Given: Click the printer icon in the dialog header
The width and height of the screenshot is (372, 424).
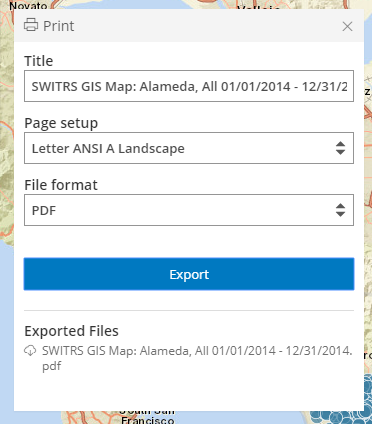Looking at the screenshot, I should pos(31,25).
